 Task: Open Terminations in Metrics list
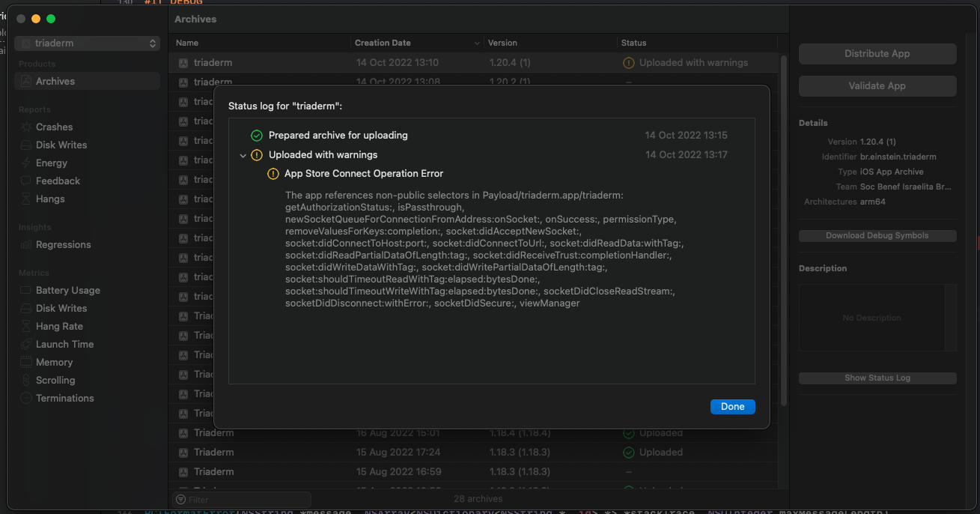click(x=64, y=399)
